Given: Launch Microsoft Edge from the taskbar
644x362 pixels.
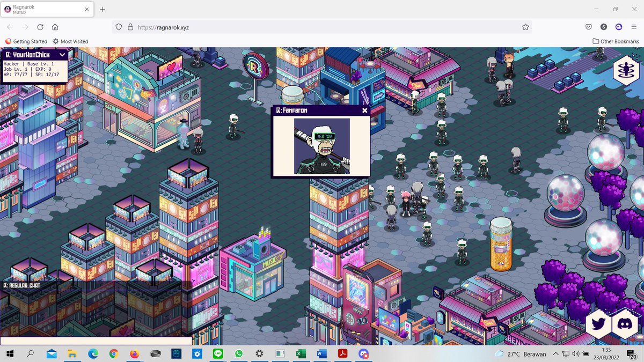Looking at the screenshot, I should (93, 354).
